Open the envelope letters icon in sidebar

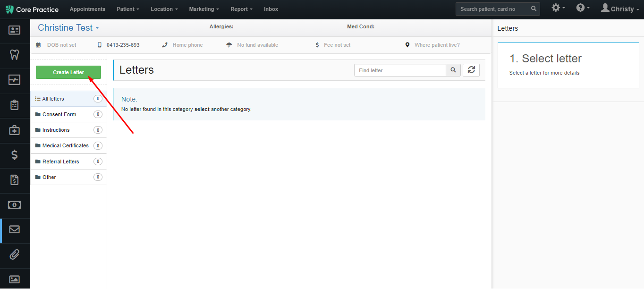15,229
